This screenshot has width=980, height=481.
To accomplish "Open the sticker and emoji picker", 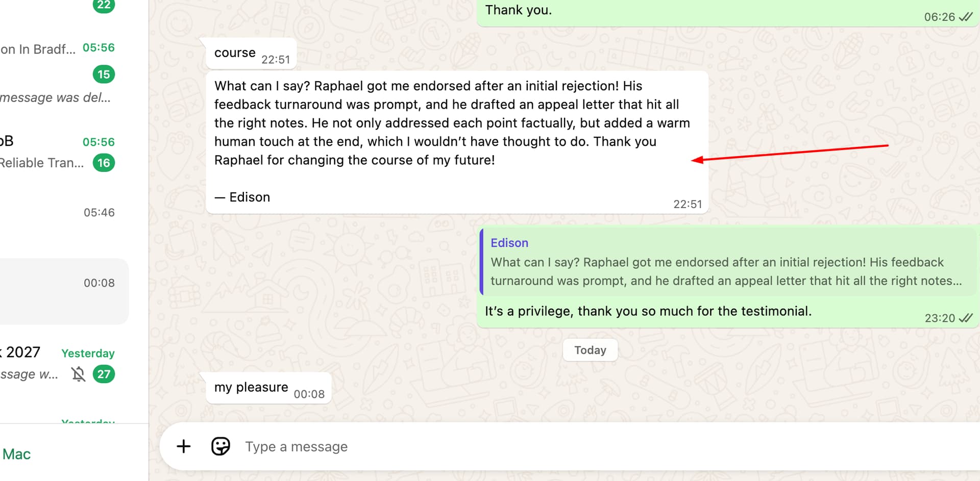I will [x=220, y=446].
